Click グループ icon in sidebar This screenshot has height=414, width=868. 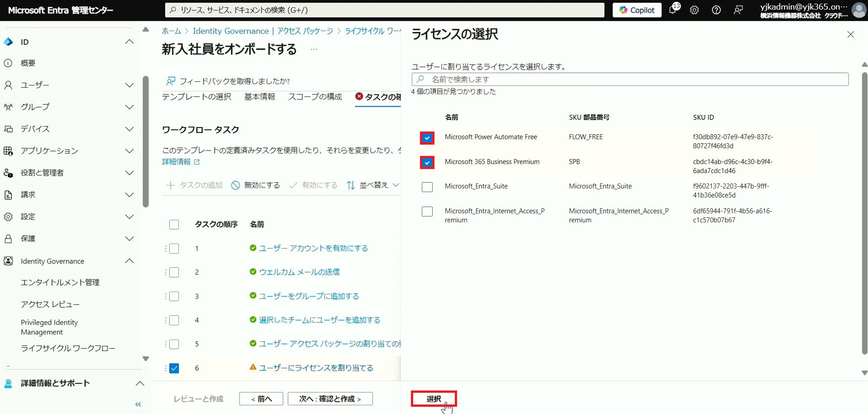pos(8,107)
